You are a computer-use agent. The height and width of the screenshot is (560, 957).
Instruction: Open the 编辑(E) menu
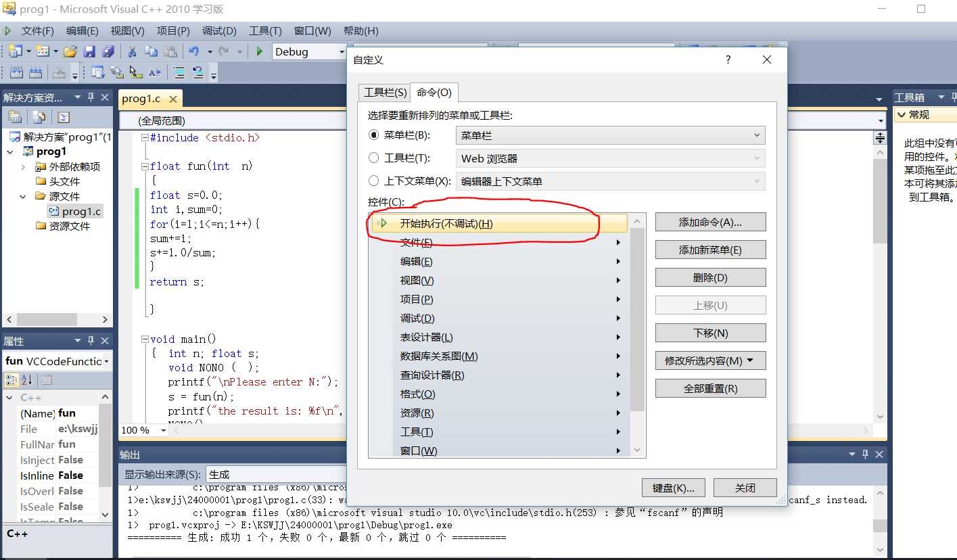click(82, 31)
